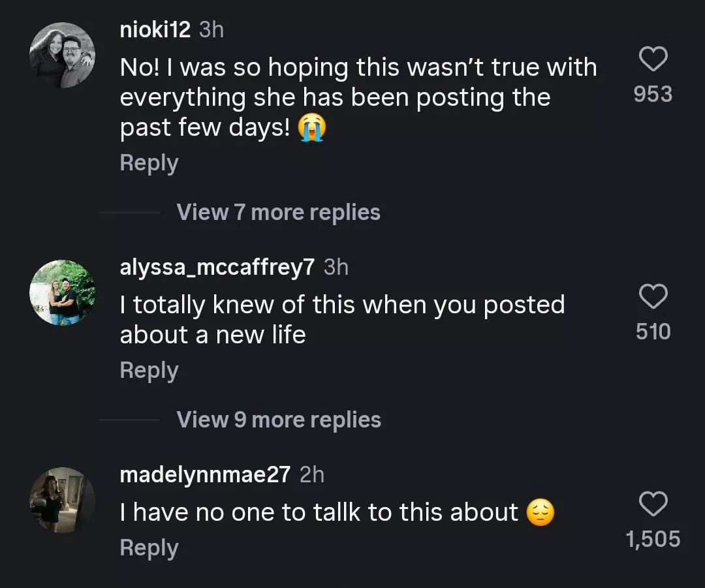Click the 1,505 likes count
The width and height of the screenshot is (705, 588).
coord(653,539)
